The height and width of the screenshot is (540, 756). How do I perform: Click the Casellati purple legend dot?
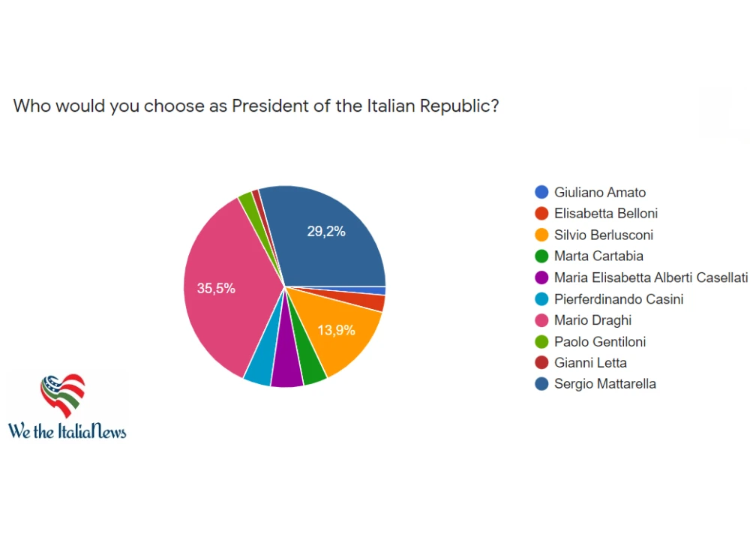click(x=541, y=278)
